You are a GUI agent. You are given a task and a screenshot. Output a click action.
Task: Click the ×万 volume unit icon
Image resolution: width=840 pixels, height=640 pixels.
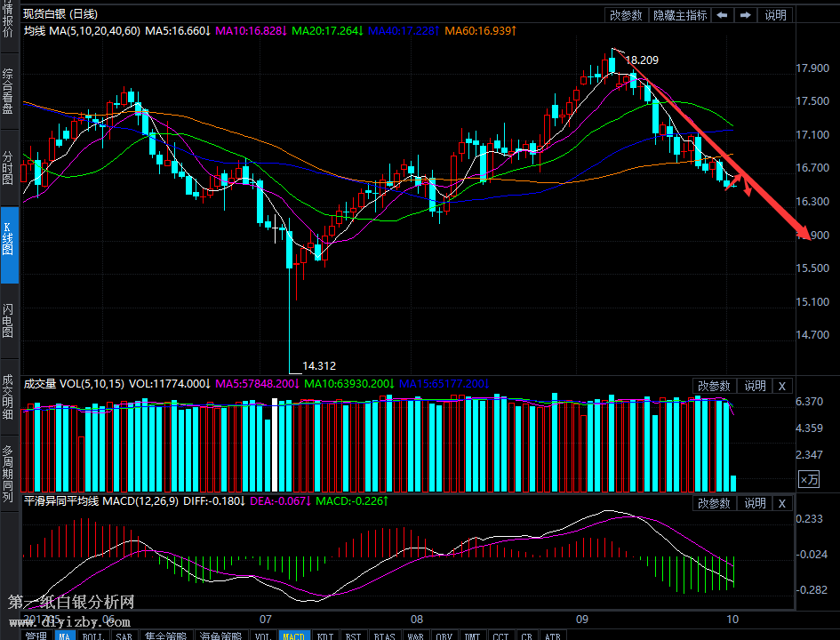tap(808, 480)
